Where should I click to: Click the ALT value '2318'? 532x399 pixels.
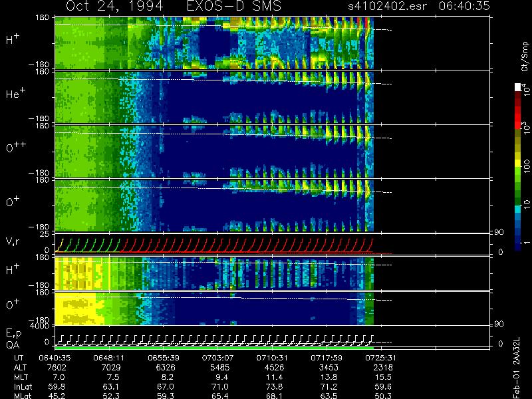[383, 368]
